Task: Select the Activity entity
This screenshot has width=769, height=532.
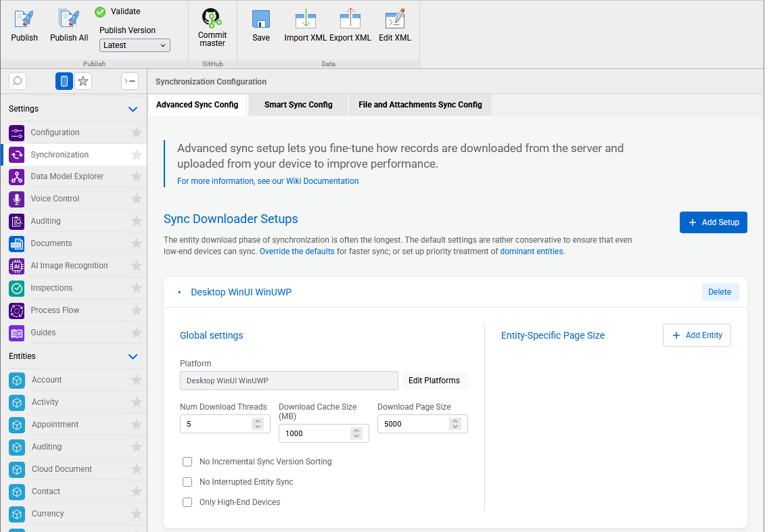Action: (74, 402)
